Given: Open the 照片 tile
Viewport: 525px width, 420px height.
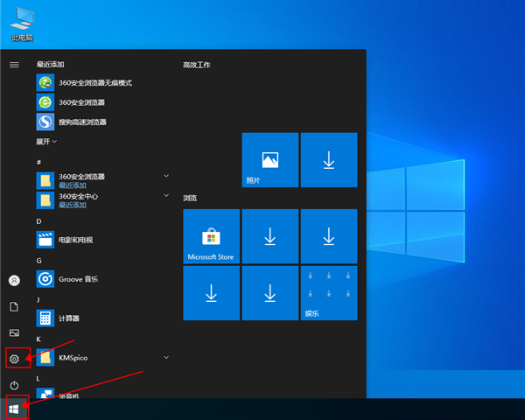Looking at the screenshot, I should coord(270,160).
